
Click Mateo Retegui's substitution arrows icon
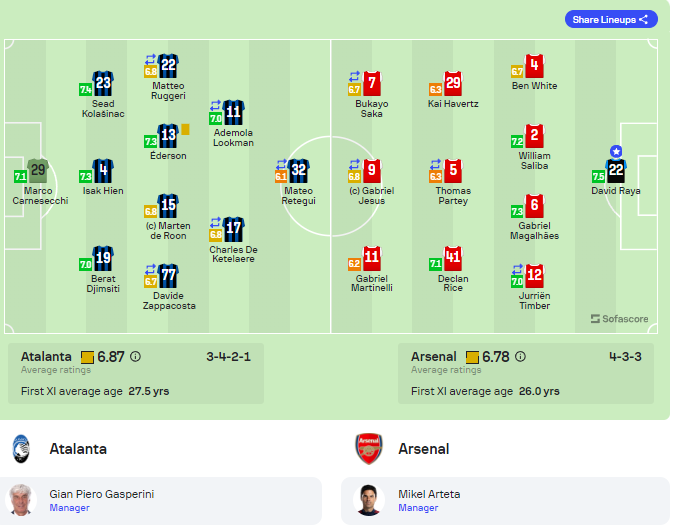click(282, 164)
